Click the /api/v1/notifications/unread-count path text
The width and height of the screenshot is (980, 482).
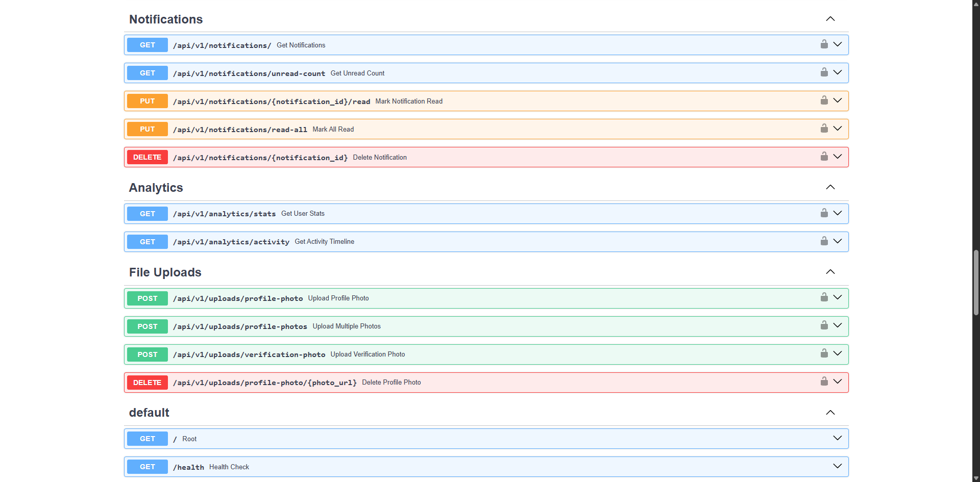pos(249,73)
